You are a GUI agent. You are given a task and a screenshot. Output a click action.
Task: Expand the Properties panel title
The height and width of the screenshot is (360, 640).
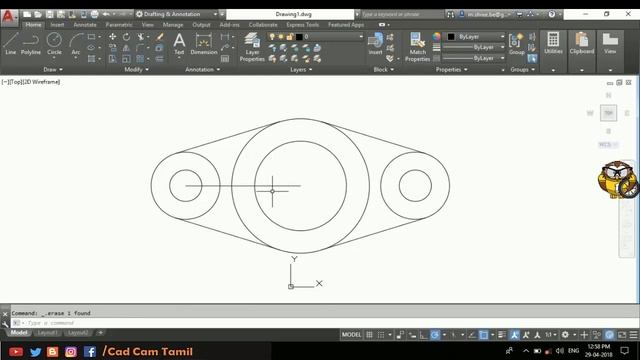[x=451, y=70]
